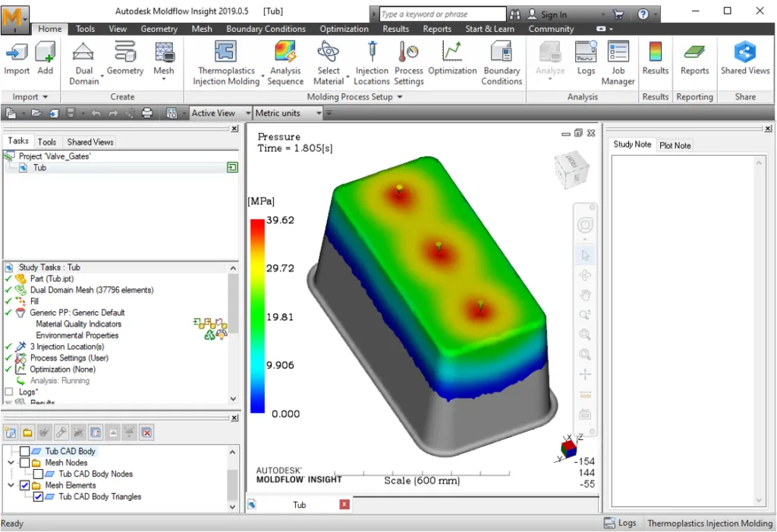Image resolution: width=777 pixels, height=532 pixels.
Task: Click the Study Tasks vertical scrollbar
Action: coord(233,333)
